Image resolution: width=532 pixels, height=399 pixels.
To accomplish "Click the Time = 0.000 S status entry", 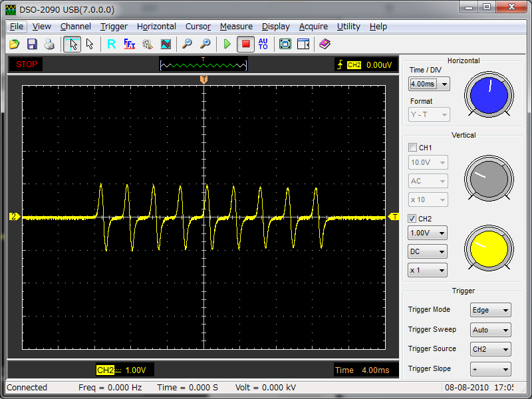I will [x=188, y=388].
